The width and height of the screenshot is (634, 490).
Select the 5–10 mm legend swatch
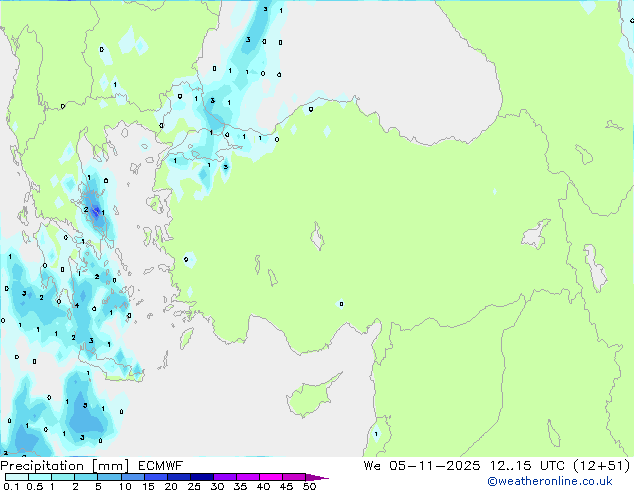(109, 477)
